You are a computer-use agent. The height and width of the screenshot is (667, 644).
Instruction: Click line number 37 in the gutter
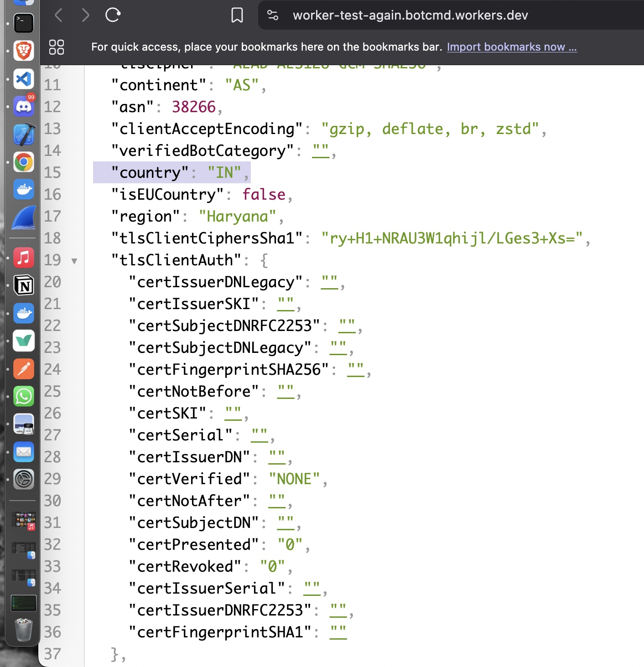pyautogui.click(x=52, y=654)
